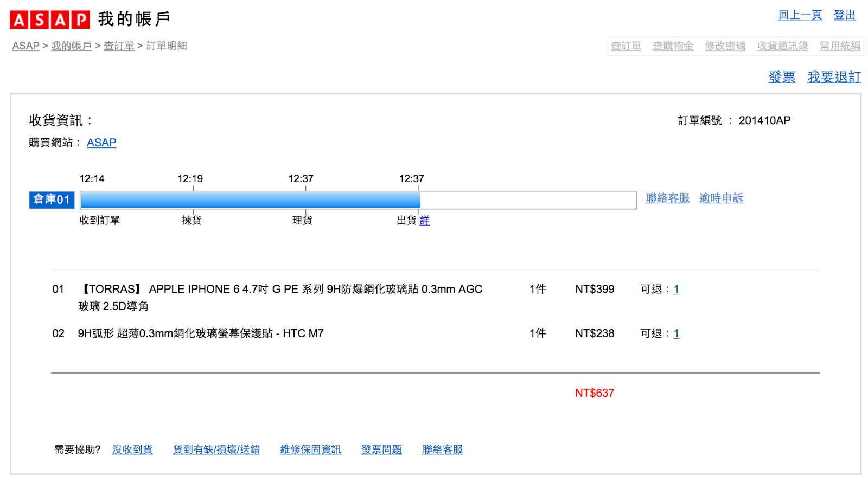Log out with the 登出 link
The image size is (868, 482).
click(844, 15)
